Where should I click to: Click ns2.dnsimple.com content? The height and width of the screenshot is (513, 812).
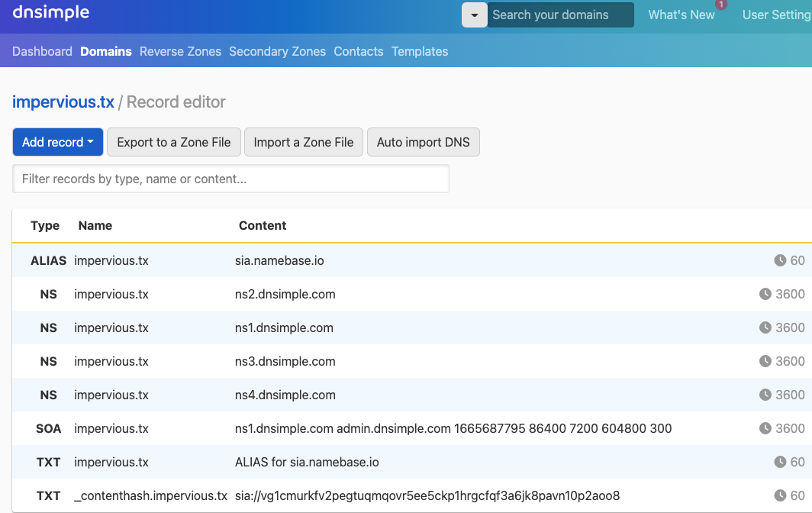point(285,295)
